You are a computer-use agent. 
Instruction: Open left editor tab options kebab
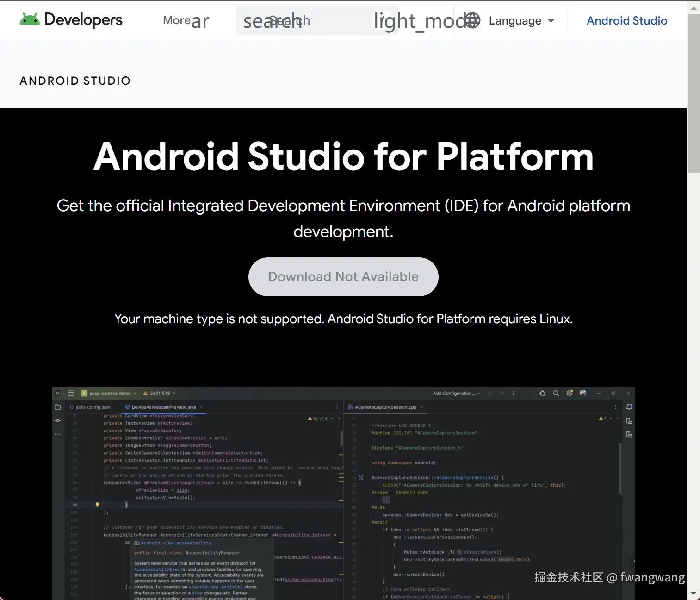click(337, 407)
